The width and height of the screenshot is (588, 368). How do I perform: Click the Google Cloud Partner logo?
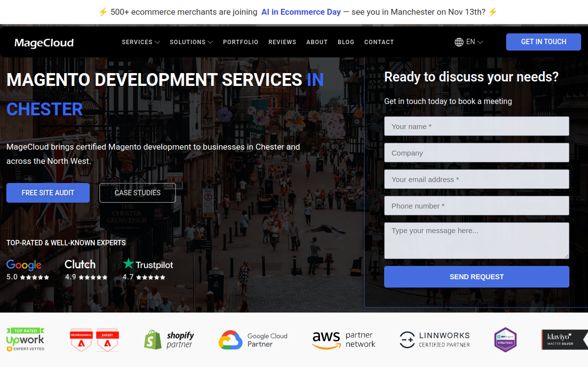click(x=253, y=340)
